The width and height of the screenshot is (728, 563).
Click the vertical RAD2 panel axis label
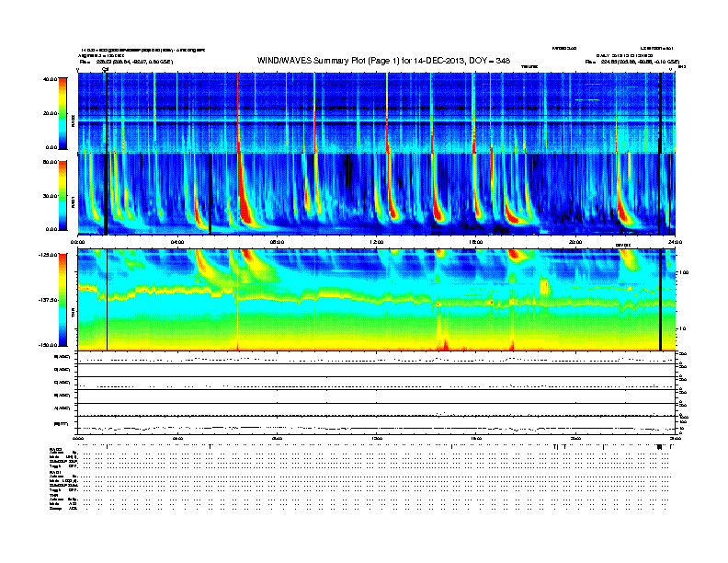point(73,120)
